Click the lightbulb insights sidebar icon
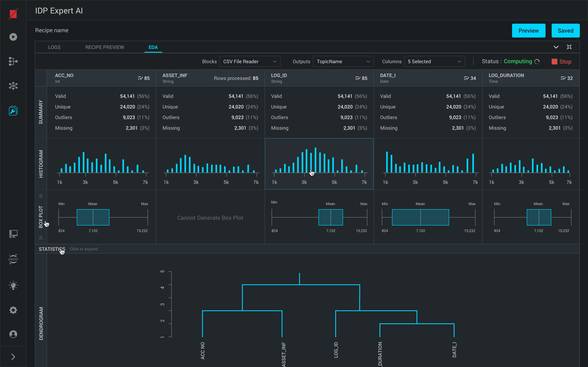The height and width of the screenshot is (367, 588). click(x=13, y=285)
